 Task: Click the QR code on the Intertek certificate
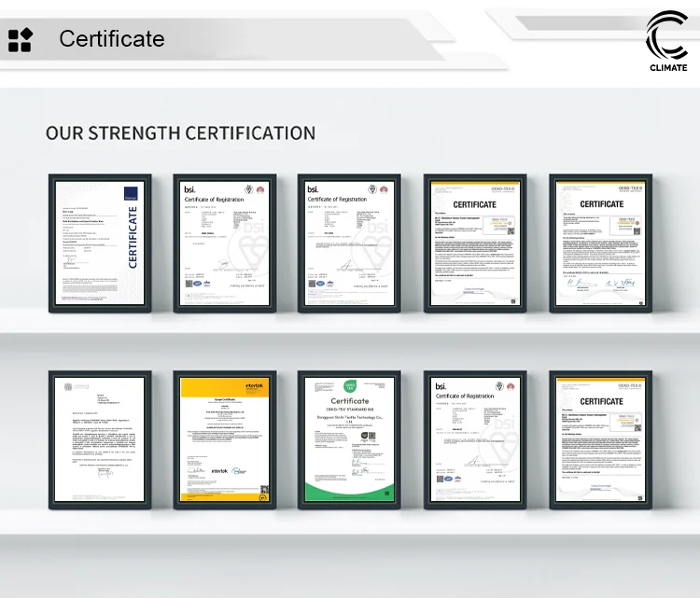click(264, 489)
